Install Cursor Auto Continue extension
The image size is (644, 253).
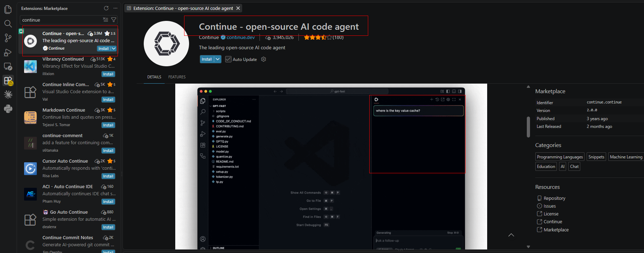(x=108, y=176)
